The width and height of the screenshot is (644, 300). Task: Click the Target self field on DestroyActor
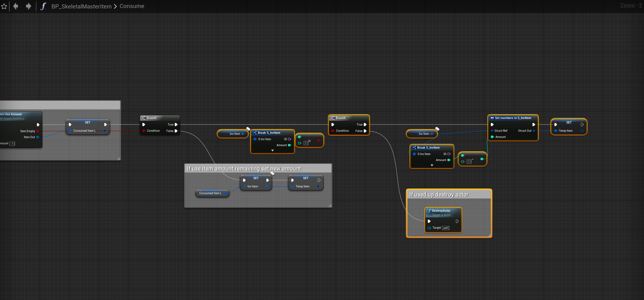point(445,228)
